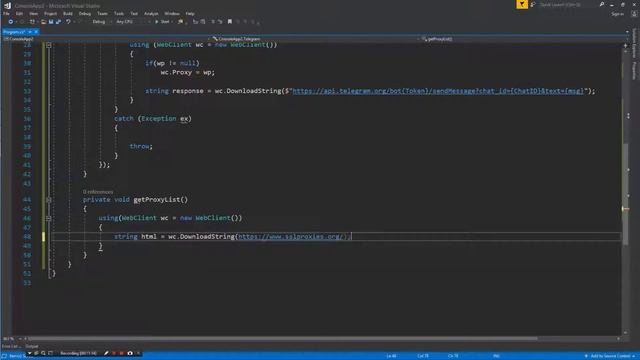Image resolution: width=640 pixels, height=360 pixels.
Task: Click the Undo toolbar icon
Action: tap(68, 22)
